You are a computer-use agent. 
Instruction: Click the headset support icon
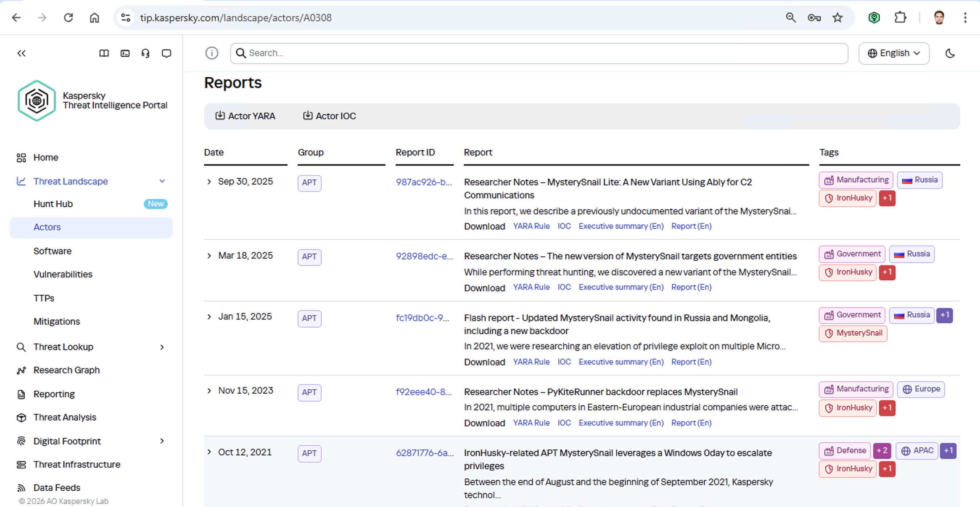(145, 53)
